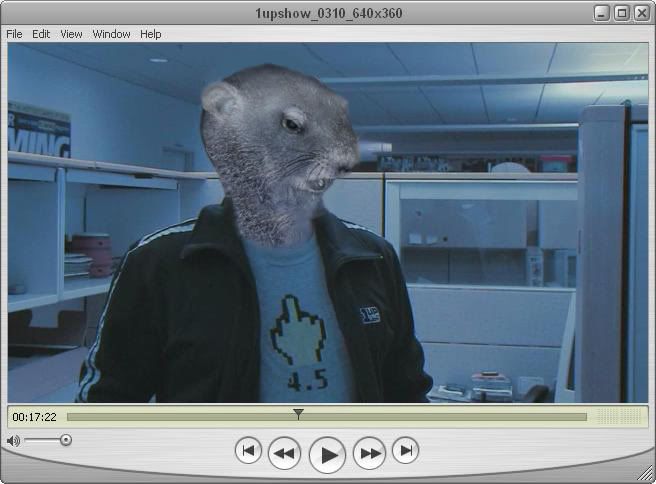Click the volume slider knob

66,440
